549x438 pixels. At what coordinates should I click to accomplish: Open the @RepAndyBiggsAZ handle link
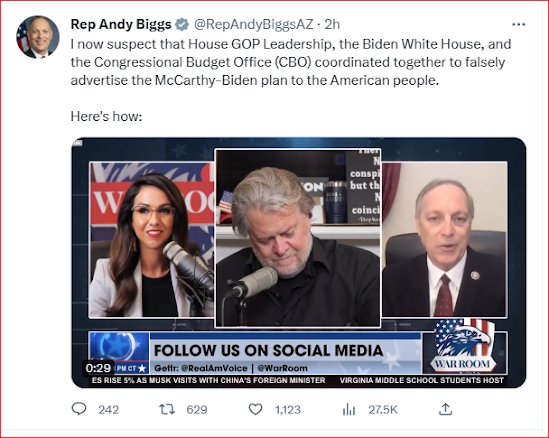tap(254, 24)
